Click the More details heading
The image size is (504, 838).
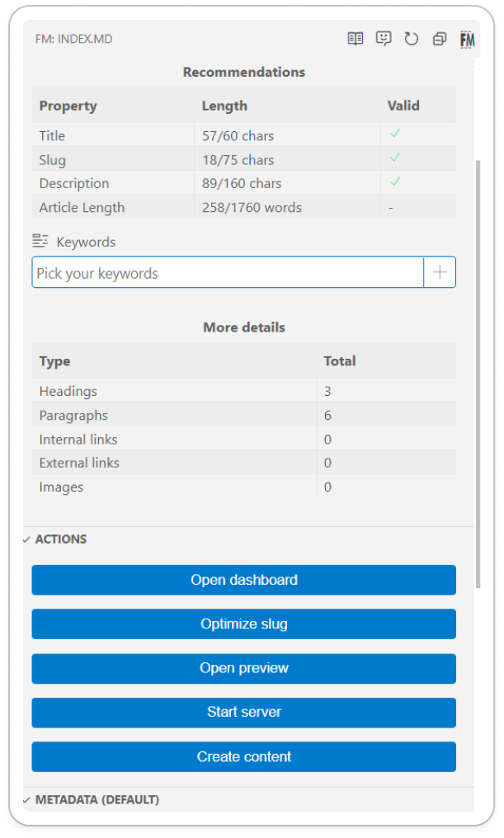[243, 327]
